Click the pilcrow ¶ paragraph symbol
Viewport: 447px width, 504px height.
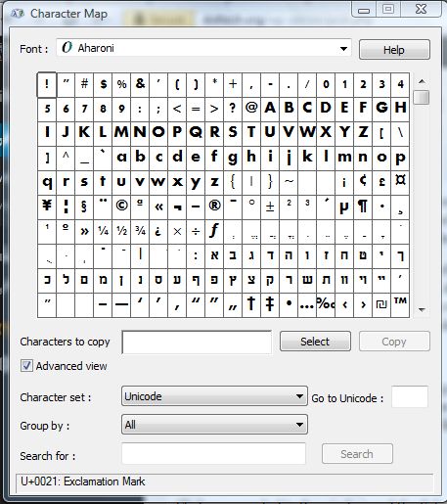pyautogui.click(x=363, y=206)
